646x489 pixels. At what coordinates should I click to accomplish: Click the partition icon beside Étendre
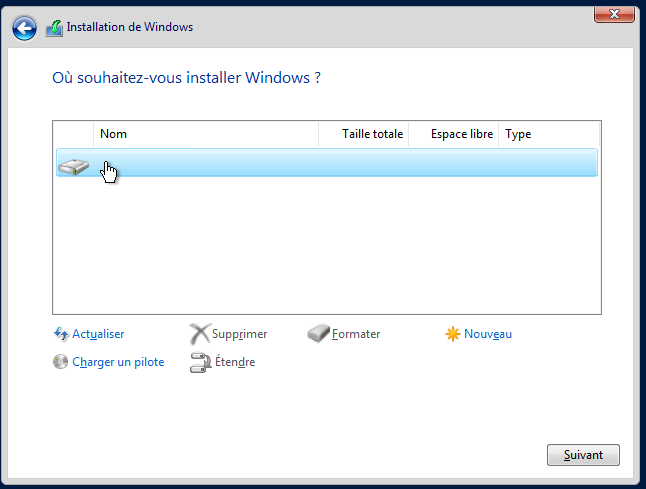[x=199, y=362]
